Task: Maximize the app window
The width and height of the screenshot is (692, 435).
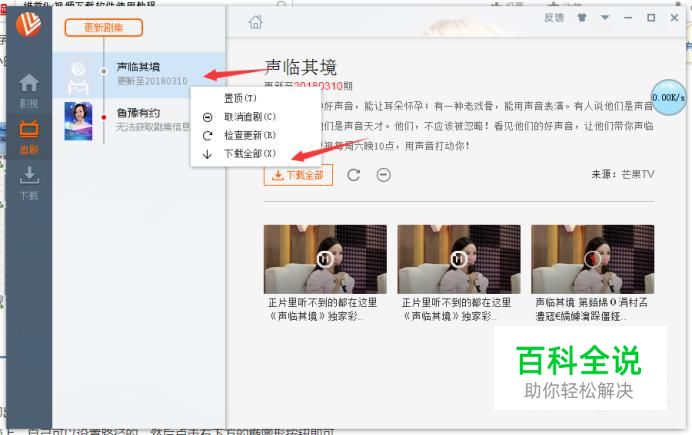Action: pyautogui.click(x=651, y=18)
